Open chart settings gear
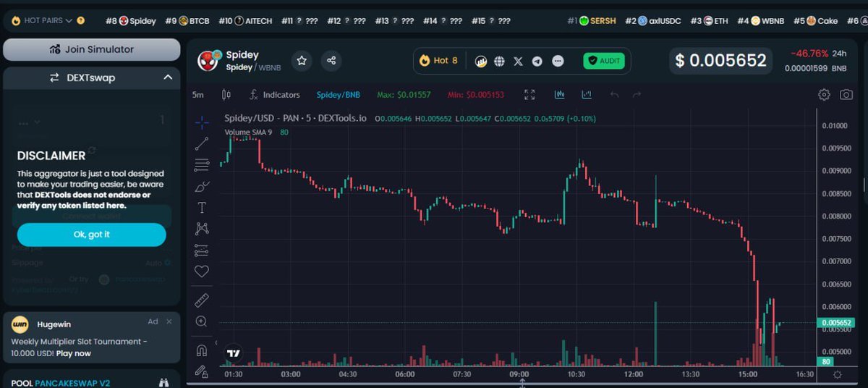The width and height of the screenshot is (868, 388). [824, 94]
